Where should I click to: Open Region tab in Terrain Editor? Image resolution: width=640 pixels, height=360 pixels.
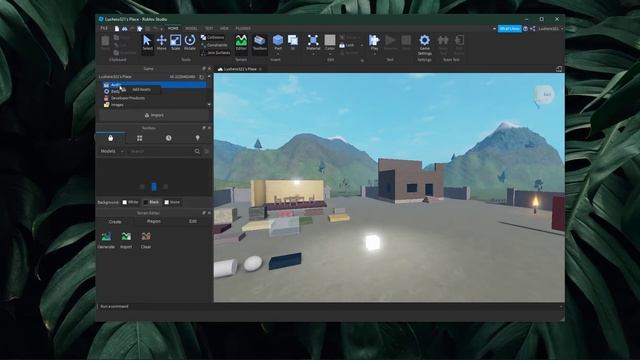pyautogui.click(x=154, y=221)
